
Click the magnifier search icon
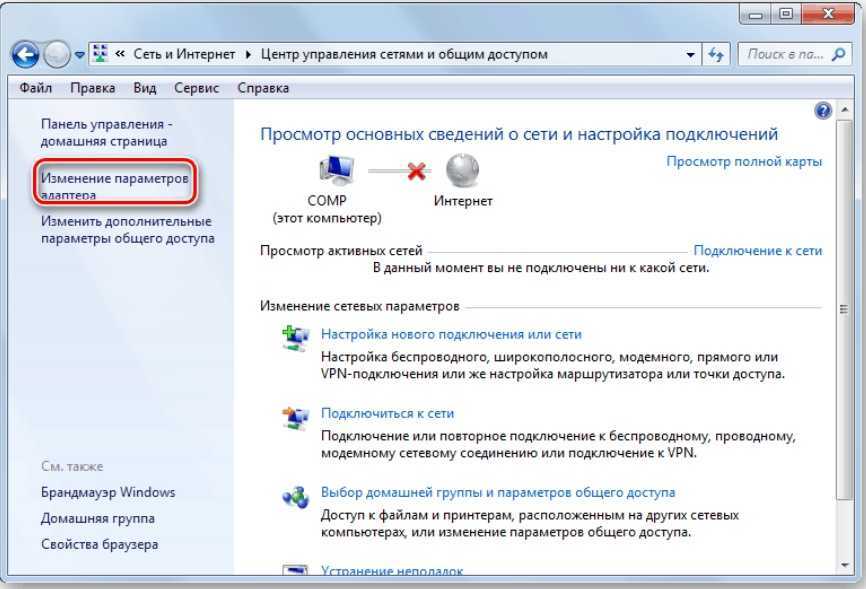838,54
